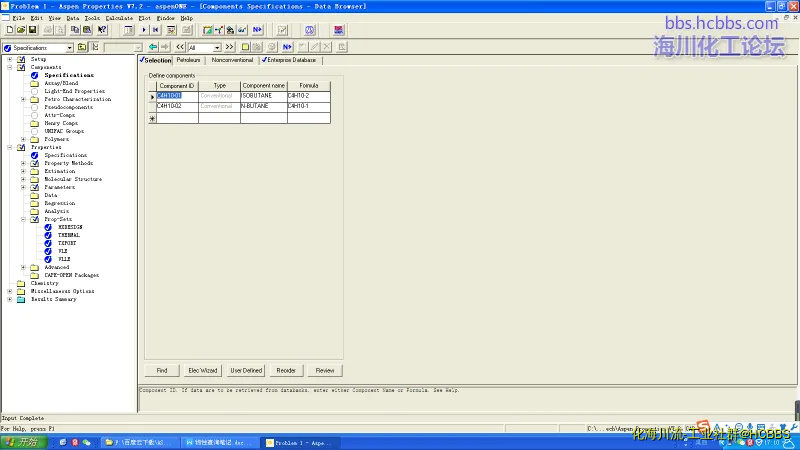The width and height of the screenshot is (800, 450).
Task: Click the Copy toolbar icon
Action: click(x=75, y=30)
